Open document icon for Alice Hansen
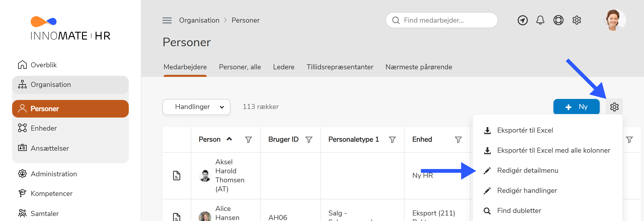The image size is (644, 221). point(177,217)
